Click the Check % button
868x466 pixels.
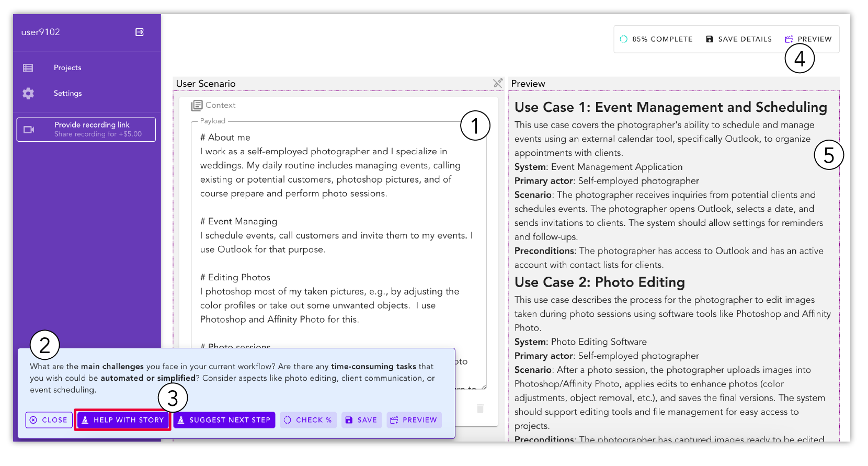tap(308, 420)
